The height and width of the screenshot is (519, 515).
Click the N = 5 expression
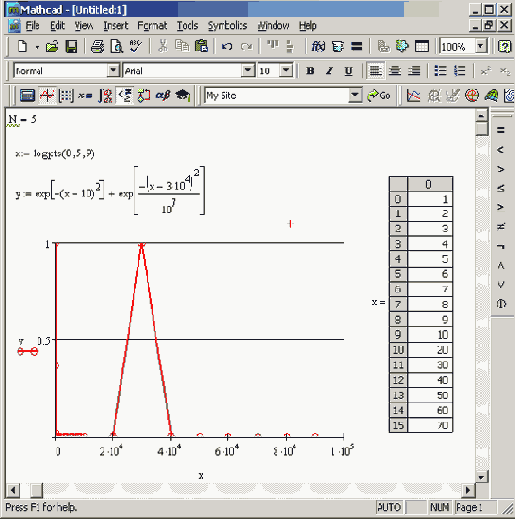[x=22, y=119]
